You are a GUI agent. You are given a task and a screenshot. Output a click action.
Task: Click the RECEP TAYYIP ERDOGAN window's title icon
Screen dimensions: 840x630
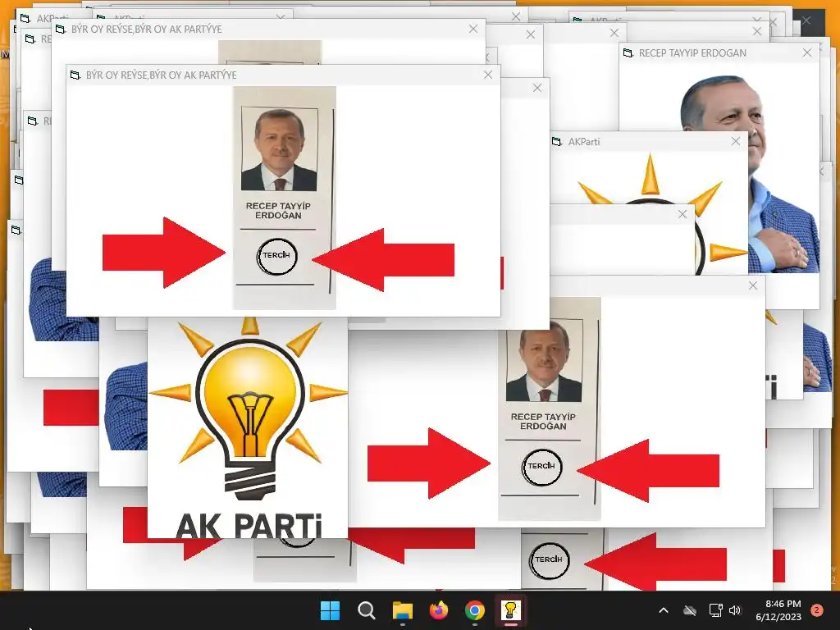click(628, 52)
